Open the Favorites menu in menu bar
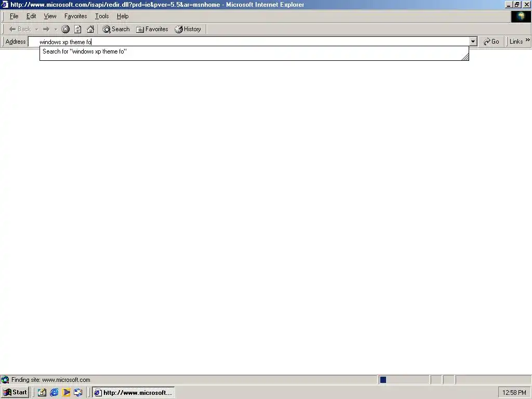Viewport: 532px width, 399px height. (x=76, y=16)
